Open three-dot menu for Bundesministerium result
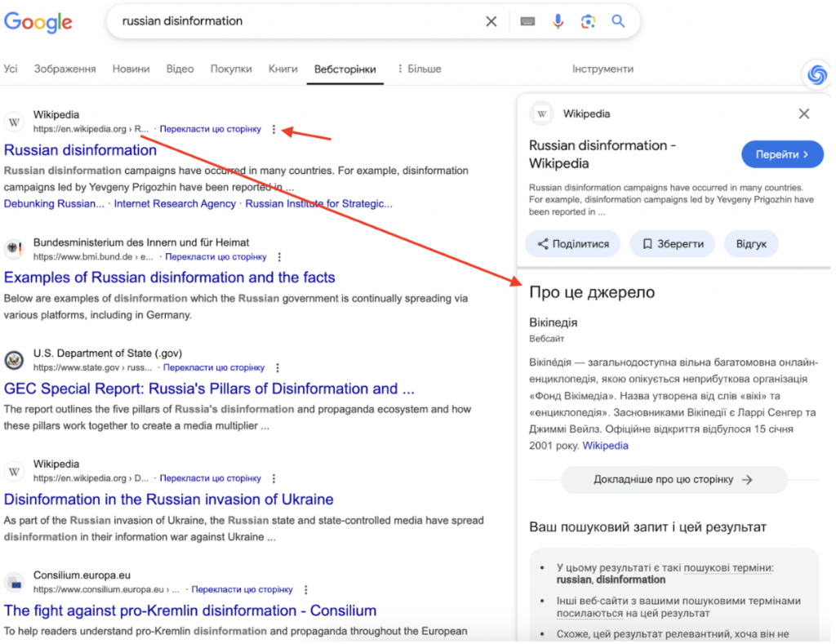836x644 pixels. pos(279,257)
